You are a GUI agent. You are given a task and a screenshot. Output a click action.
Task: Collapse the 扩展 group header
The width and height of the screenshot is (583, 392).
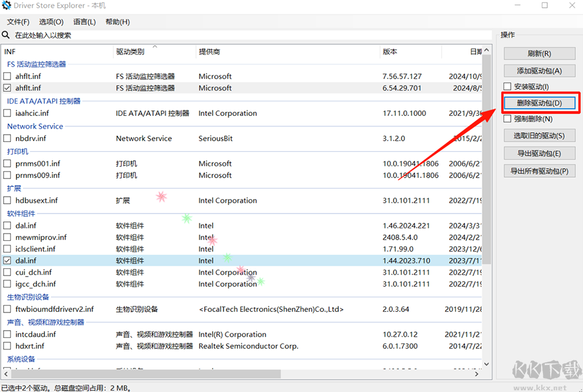[x=14, y=188]
